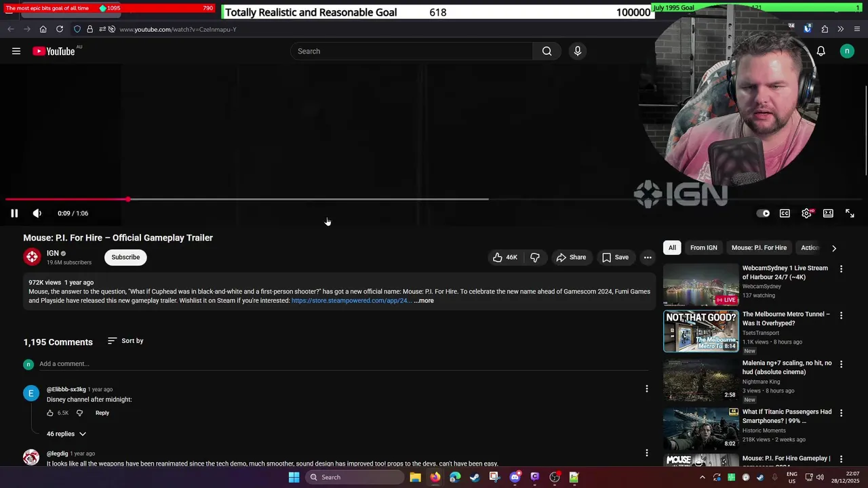This screenshot has height=488, width=868.
Task: Expand the description with ...more
Action: tap(424, 300)
